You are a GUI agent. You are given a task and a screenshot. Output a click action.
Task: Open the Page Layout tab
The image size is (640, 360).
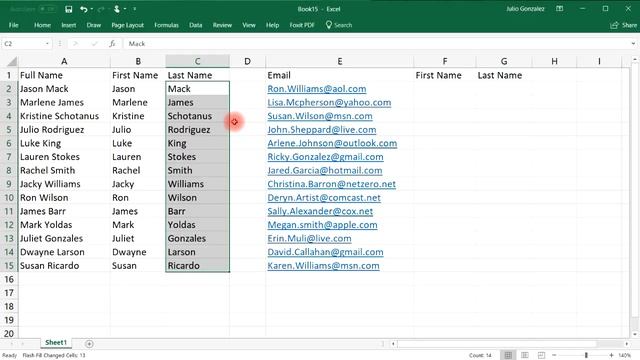pyautogui.click(x=127, y=25)
